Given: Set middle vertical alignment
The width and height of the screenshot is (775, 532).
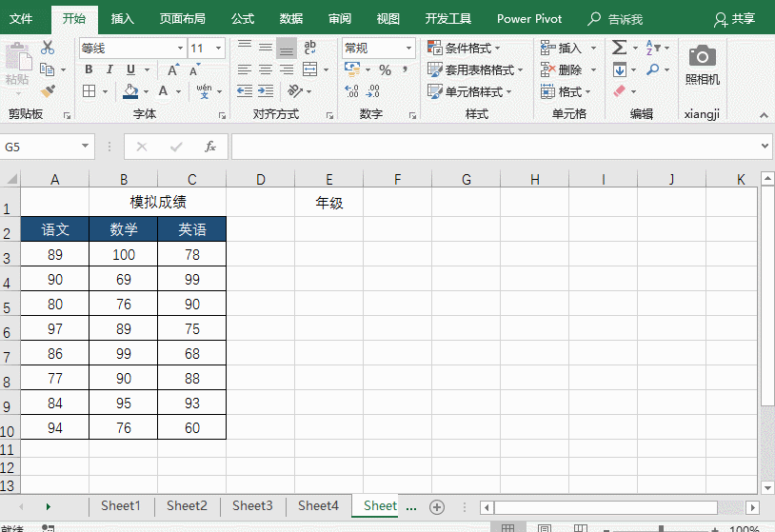Looking at the screenshot, I should [x=266, y=48].
